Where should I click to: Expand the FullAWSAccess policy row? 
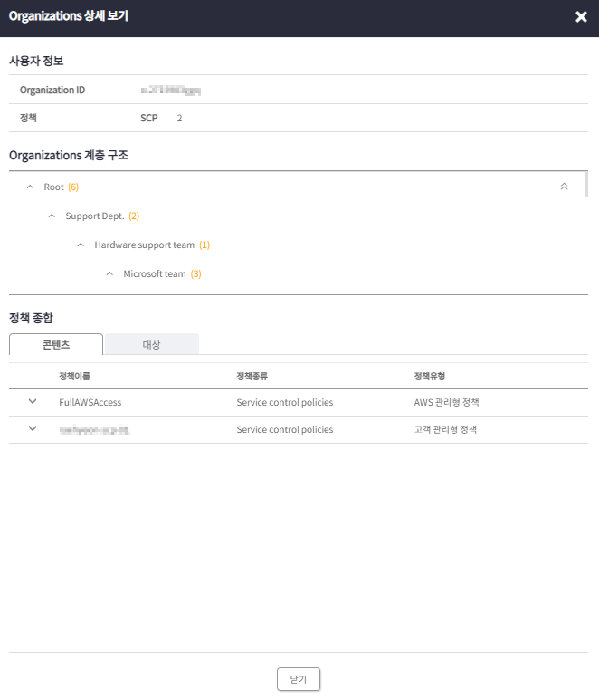pos(33,401)
